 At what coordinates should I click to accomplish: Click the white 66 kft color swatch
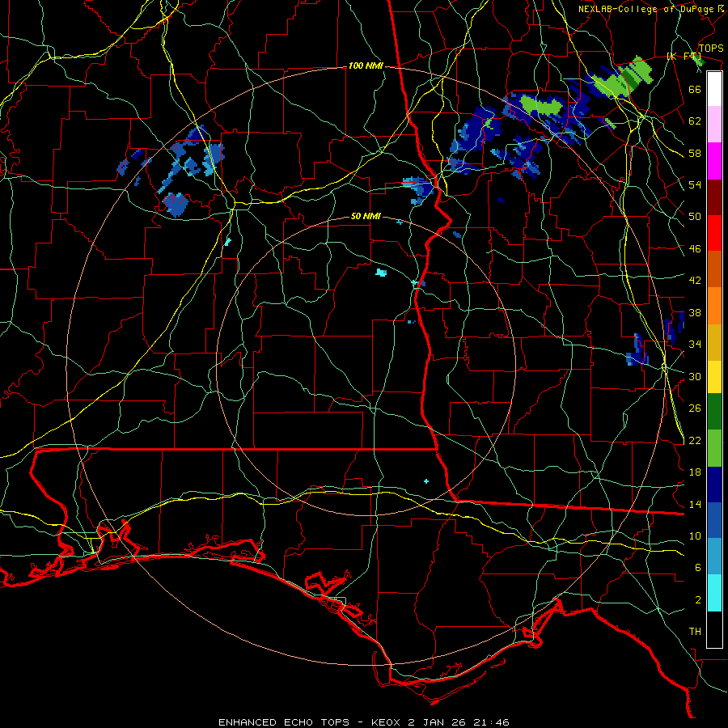click(x=714, y=89)
